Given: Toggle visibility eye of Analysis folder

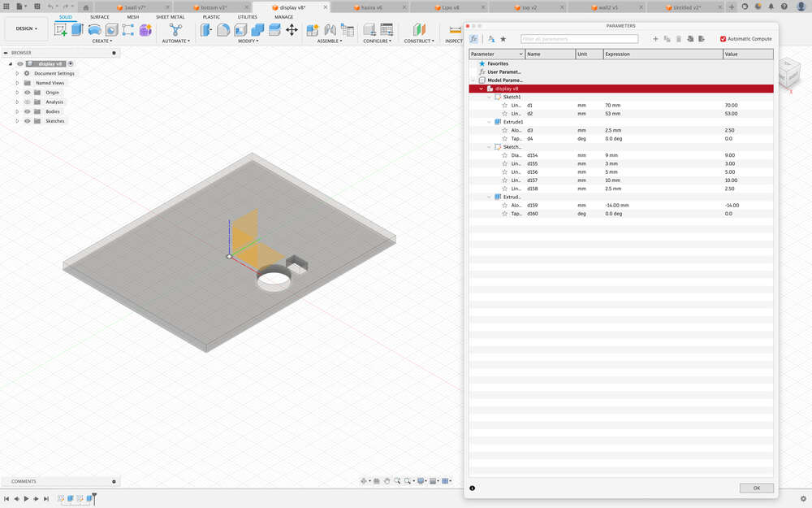Looking at the screenshot, I should click(28, 102).
